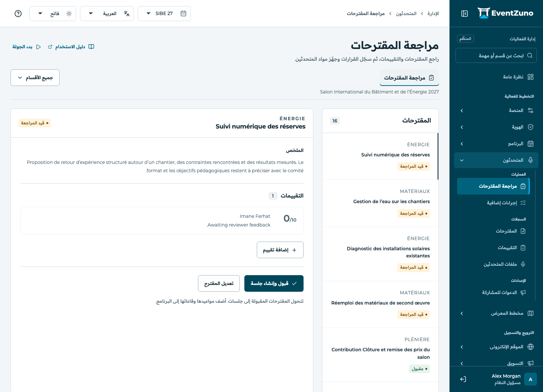Image resolution: width=543 pixels, height=392 pixels.
Task: Select proposal Contribution Clôture et remise des prix
Action: pyautogui.click(x=380, y=355)
